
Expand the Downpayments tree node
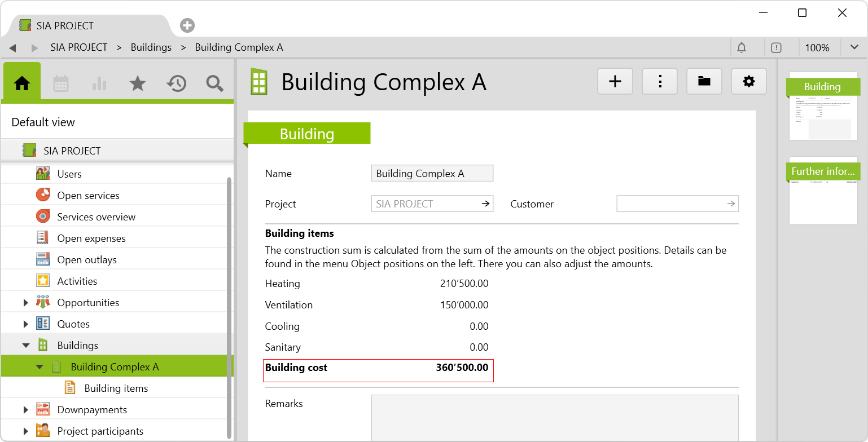(26, 410)
